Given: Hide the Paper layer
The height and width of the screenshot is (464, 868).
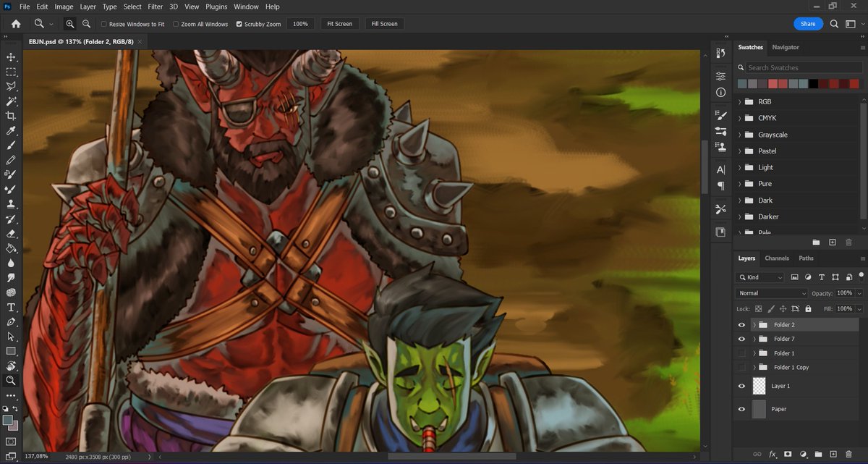Looking at the screenshot, I should pos(741,409).
